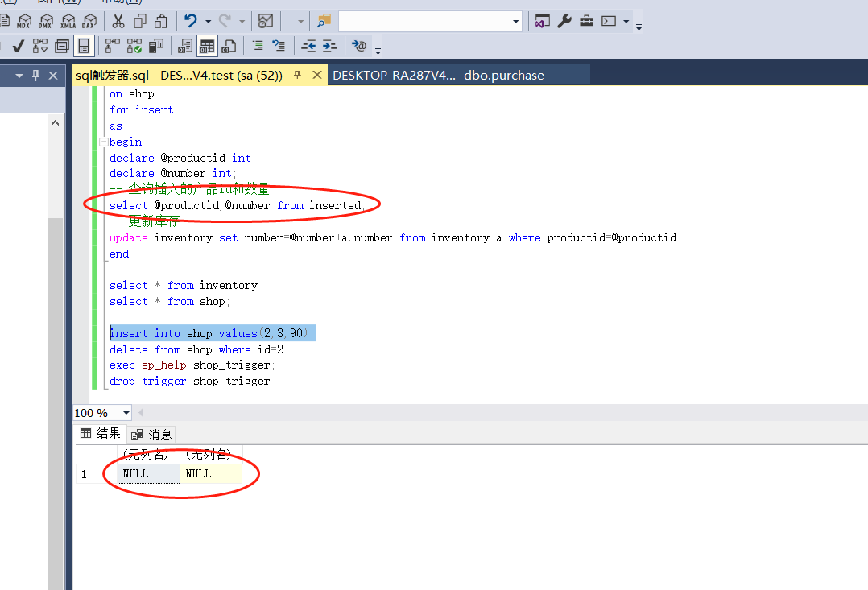Place cursor on the drop trigger shop_trigger line

coord(190,382)
